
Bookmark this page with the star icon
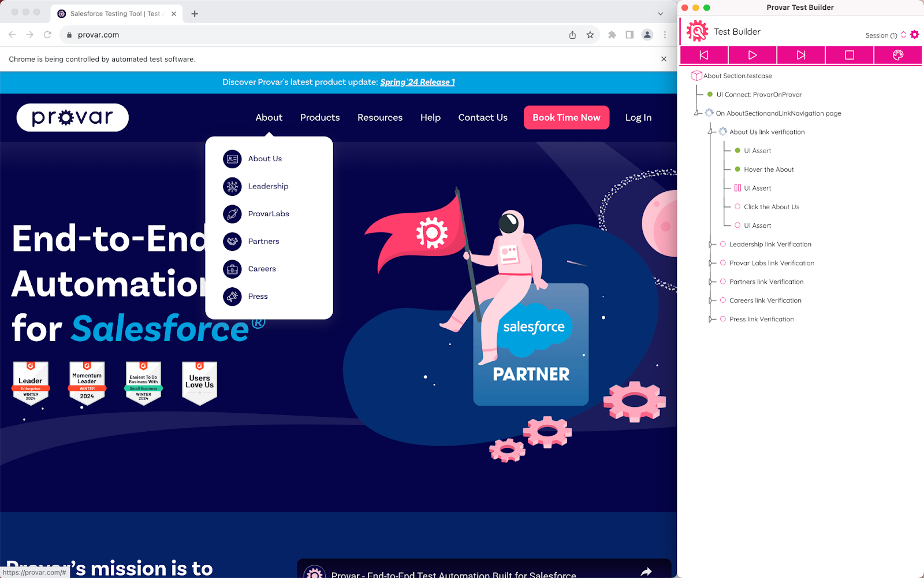[x=590, y=35]
